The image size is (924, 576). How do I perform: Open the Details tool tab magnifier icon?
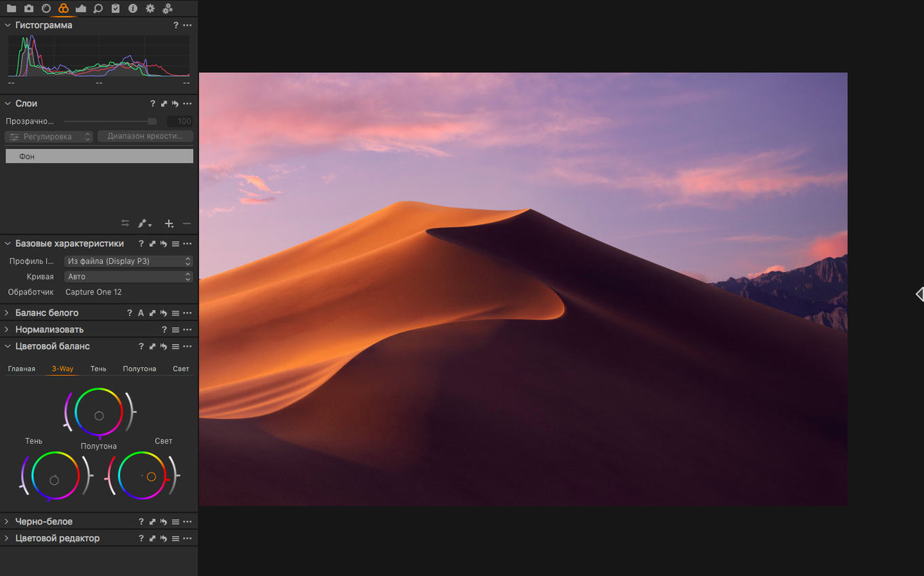point(98,8)
